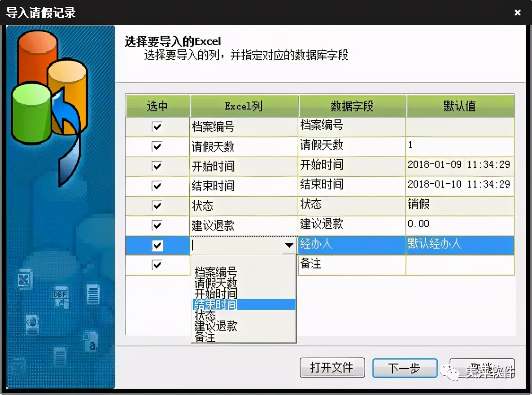Disable the 状态 row selection checkbox
This screenshot has height=395, width=532.
pyautogui.click(x=157, y=206)
